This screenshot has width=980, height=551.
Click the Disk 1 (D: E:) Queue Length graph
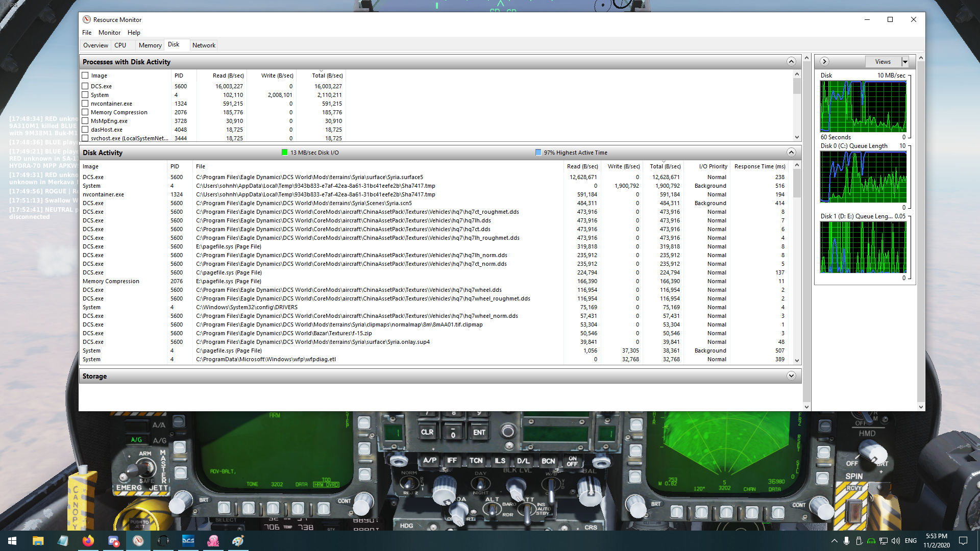click(x=863, y=247)
